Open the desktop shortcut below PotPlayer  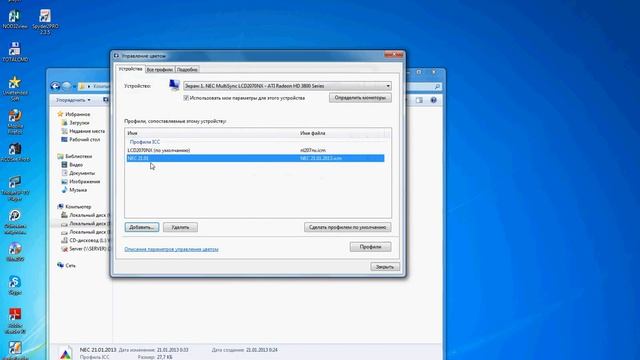15,221
